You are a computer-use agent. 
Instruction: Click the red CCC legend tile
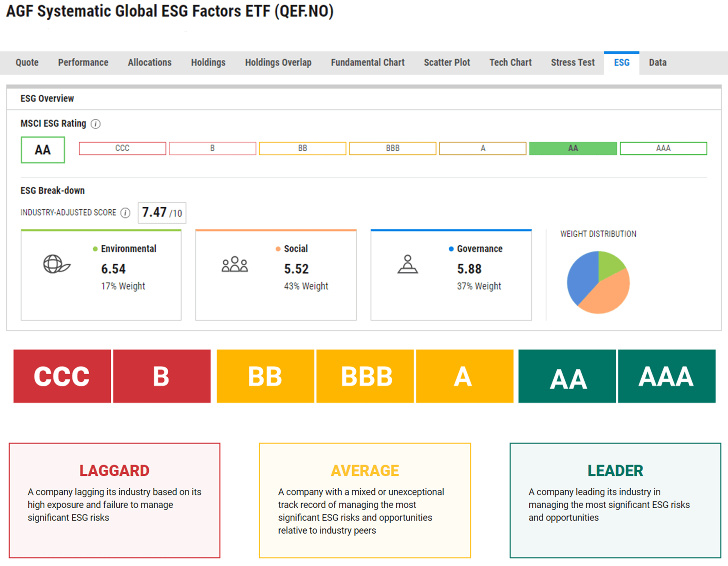pyautogui.click(x=62, y=376)
